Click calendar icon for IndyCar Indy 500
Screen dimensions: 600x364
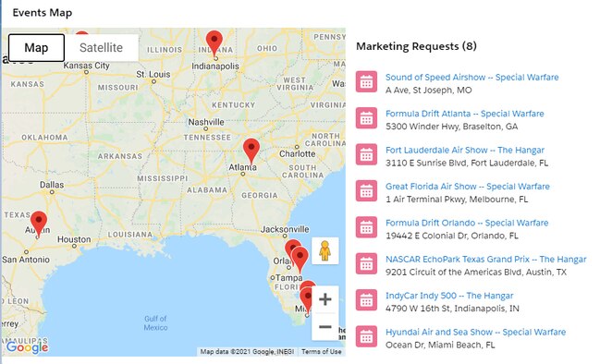click(x=366, y=300)
